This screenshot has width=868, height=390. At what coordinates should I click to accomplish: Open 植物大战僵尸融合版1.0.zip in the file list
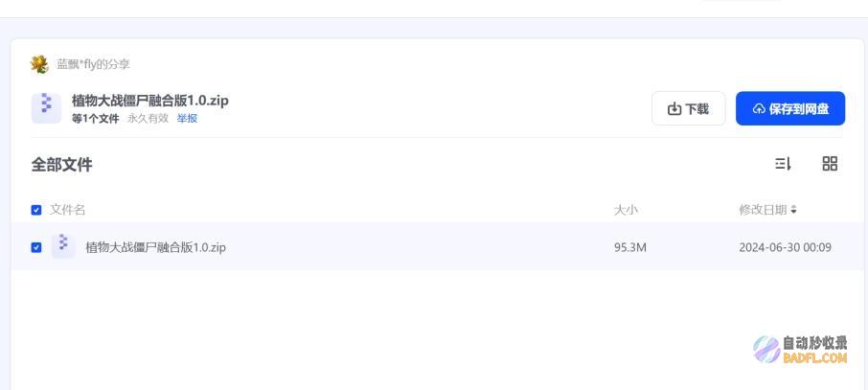point(155,247)
